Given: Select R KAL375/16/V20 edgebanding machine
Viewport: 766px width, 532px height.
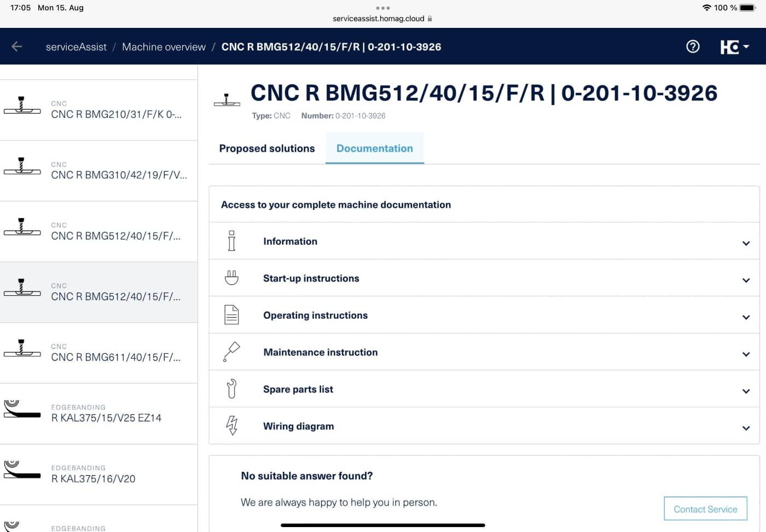Looking at the screenshot, I should pos(98,474).
